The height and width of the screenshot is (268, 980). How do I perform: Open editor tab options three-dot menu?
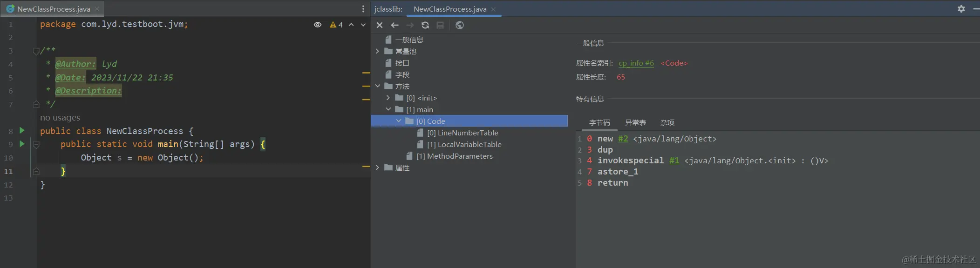click(363, 9)
